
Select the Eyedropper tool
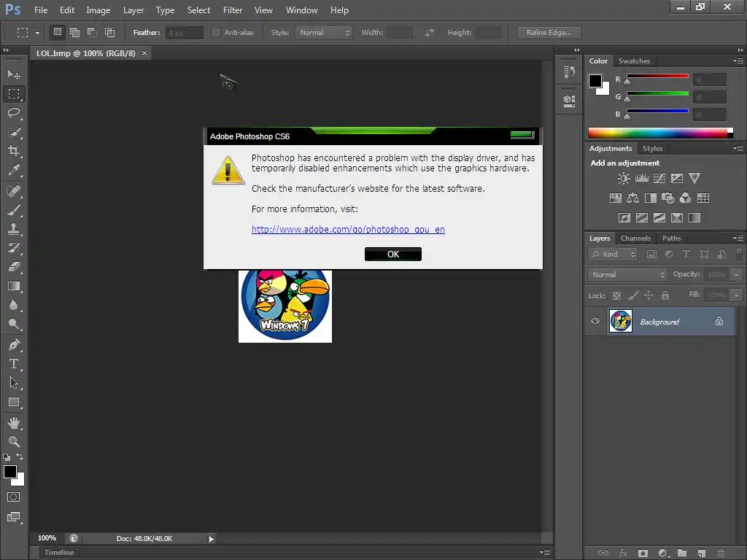coord(14,170)
